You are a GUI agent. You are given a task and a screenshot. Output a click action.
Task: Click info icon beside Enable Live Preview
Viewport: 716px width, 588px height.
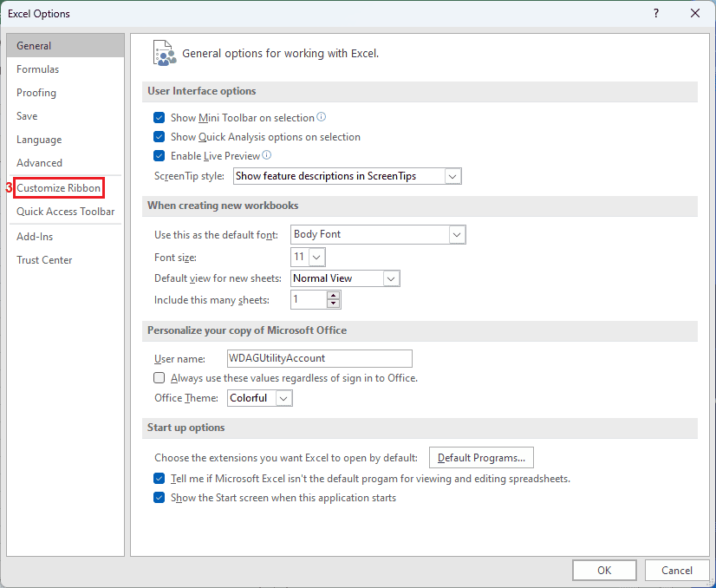click(267, 155)
